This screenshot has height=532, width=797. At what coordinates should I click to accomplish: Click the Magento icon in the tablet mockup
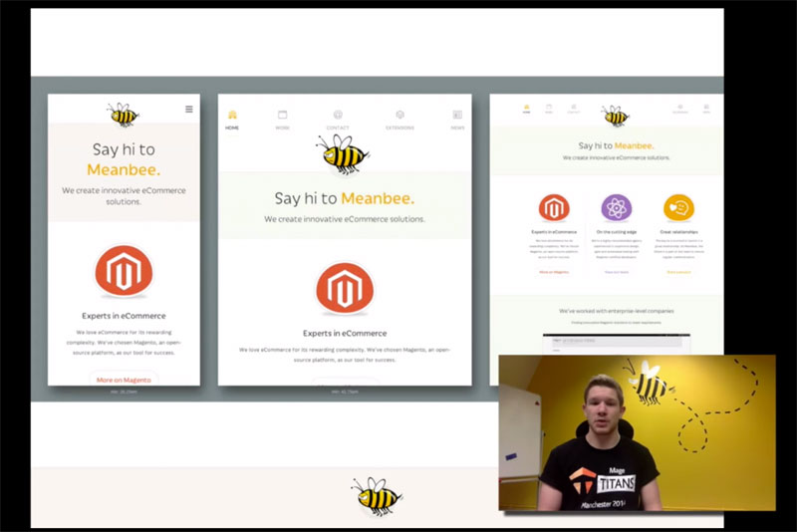click(345, 288)
